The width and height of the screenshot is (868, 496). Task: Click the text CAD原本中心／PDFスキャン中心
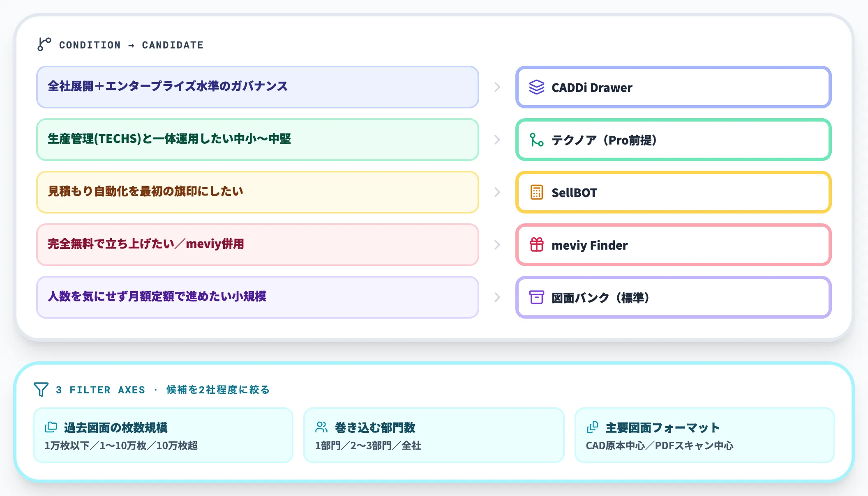[660, 445]
